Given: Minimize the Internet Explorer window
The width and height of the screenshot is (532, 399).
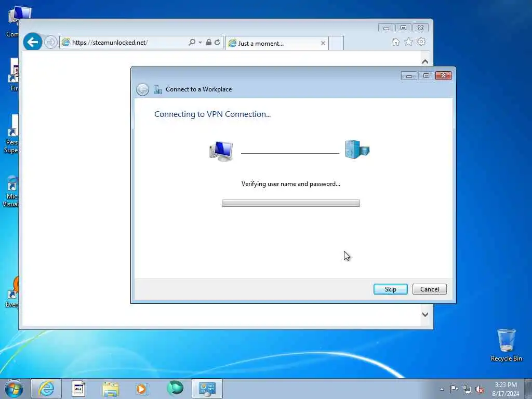Looking at the screenshot, I should (386, 28).
